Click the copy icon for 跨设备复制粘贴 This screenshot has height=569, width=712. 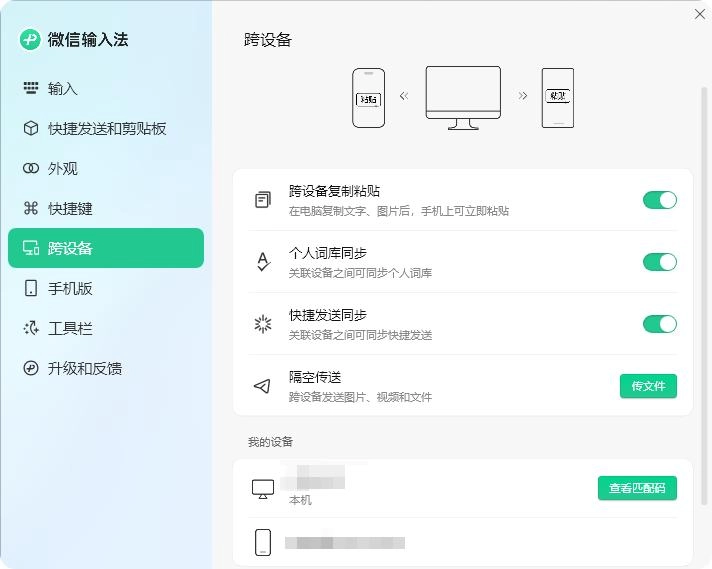pyautogui.click(x=263, y=200)
